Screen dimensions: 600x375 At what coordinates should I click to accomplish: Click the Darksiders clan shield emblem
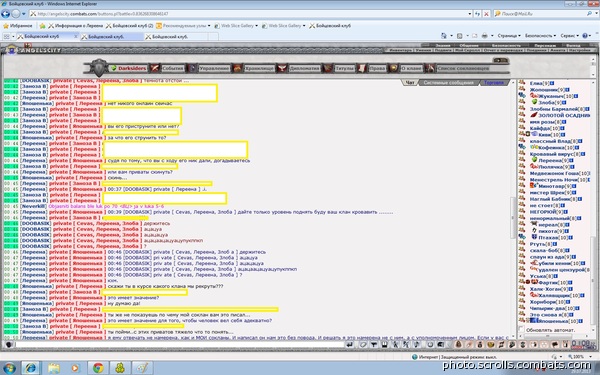tap(99, 68)
